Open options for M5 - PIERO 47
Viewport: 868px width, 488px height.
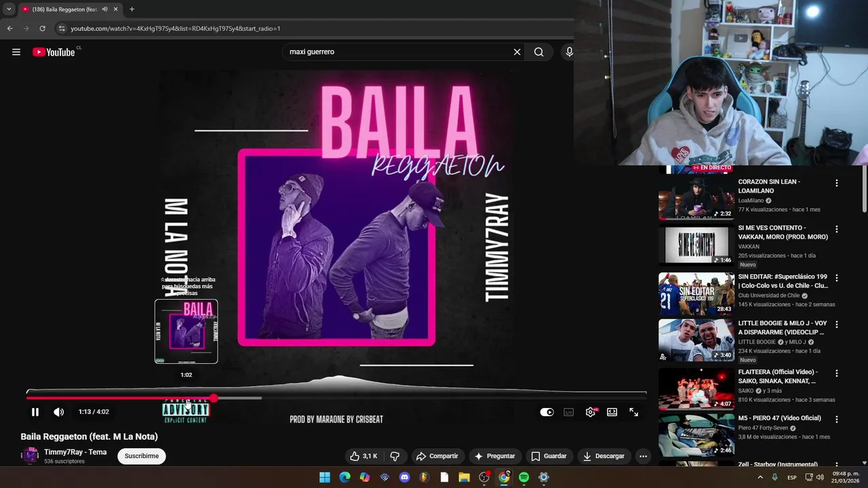point(837,420)
